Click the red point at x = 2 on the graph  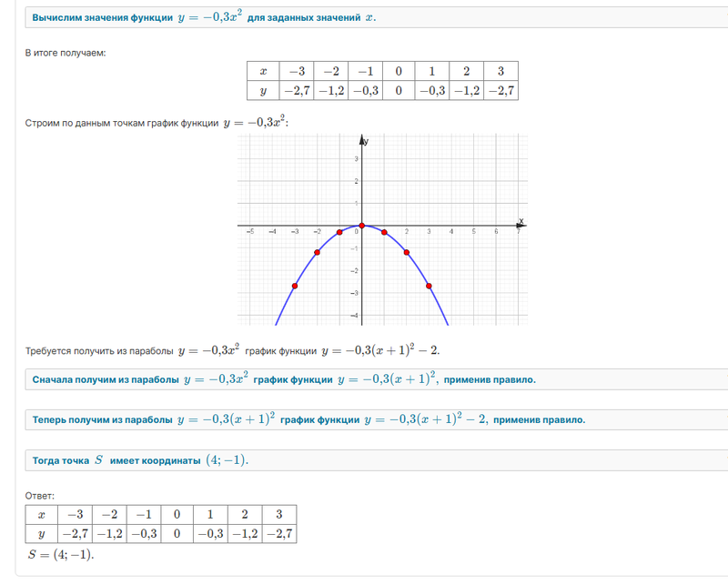coord(406,252)
